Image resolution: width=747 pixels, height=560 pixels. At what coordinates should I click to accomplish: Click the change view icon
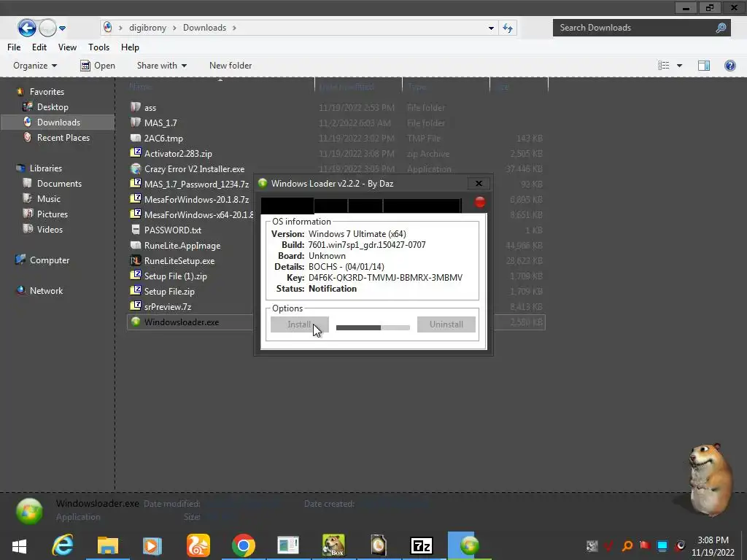[x=664, y=65]
